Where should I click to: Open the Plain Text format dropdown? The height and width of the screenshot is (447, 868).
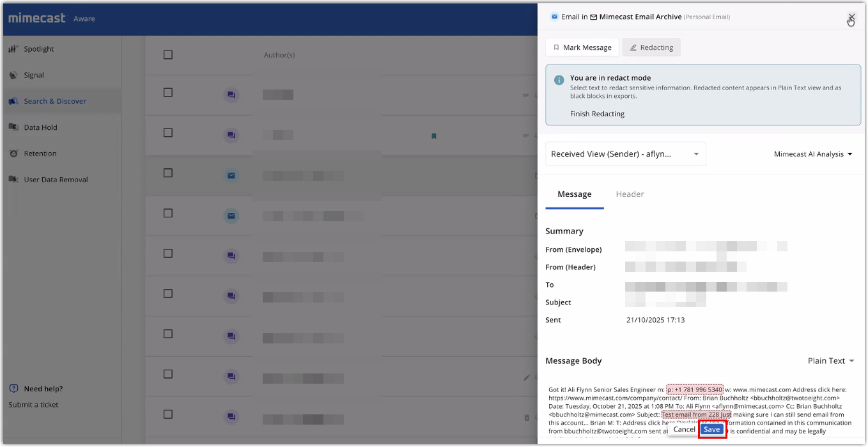[x=831, y=361]
